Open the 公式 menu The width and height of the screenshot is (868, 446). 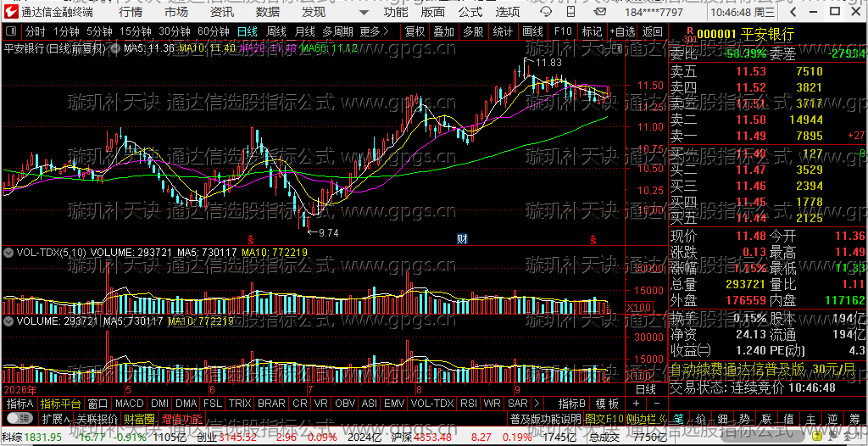pos(470,12)
